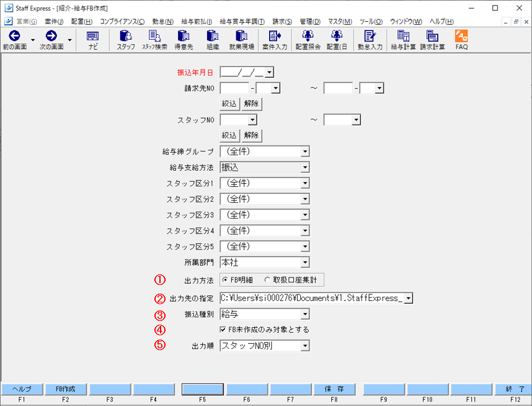
Task: Go back with the 前の画面 arrow icon
Action: pyautogui.click(x=15, y=35)
